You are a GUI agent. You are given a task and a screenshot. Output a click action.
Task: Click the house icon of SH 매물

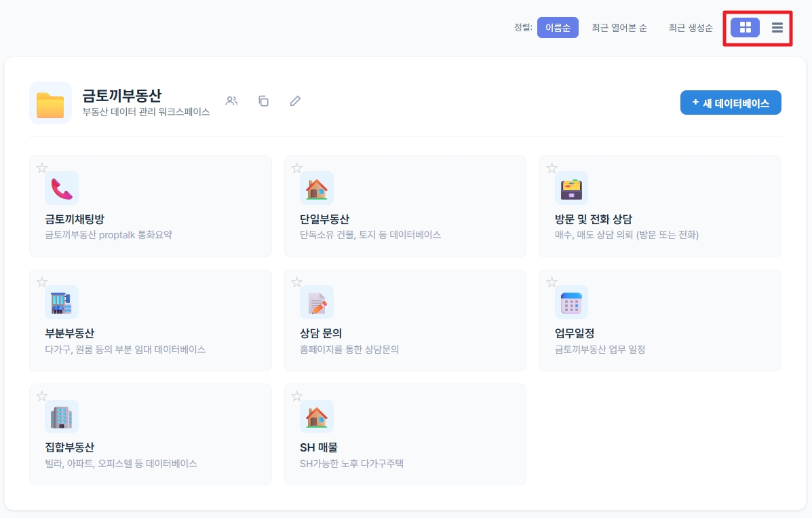(316, 416)
